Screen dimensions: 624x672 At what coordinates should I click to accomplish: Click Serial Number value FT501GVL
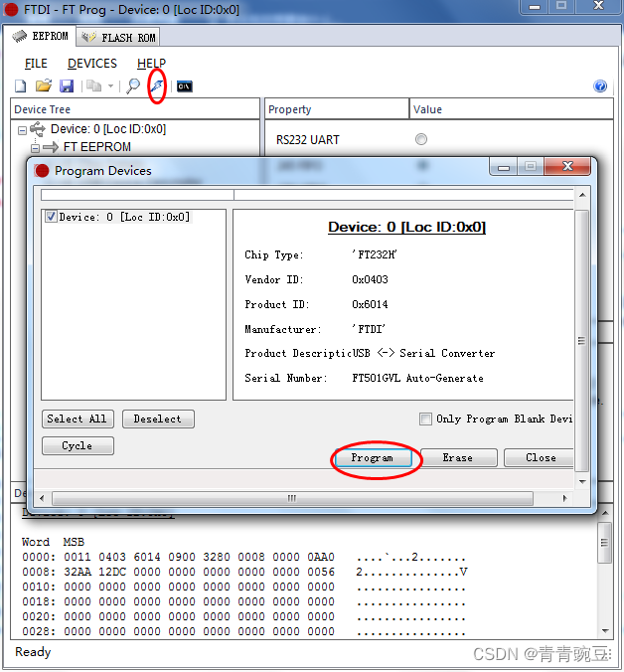coord(376,378)
